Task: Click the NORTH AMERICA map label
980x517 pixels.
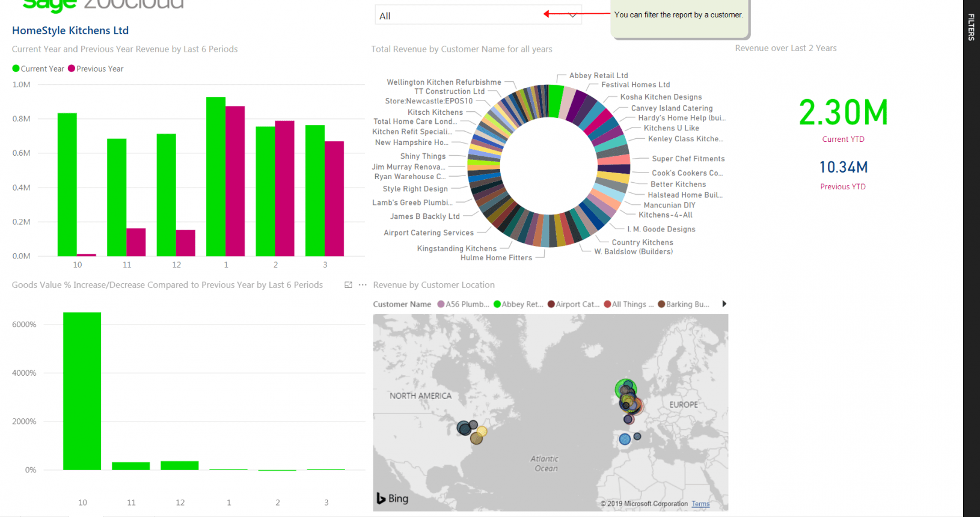Action: click(x=420, y=396)
